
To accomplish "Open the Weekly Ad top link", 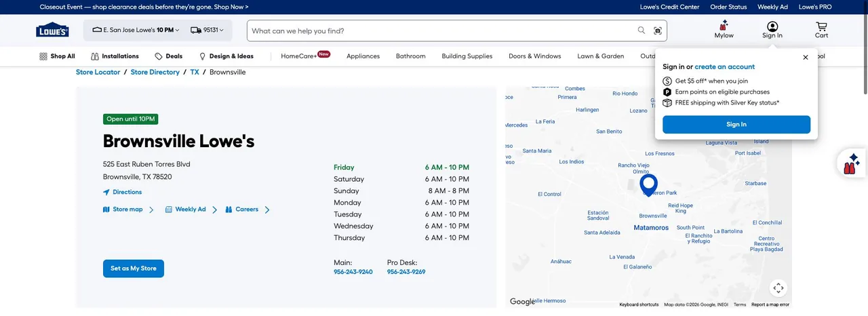I will point(772,7).
